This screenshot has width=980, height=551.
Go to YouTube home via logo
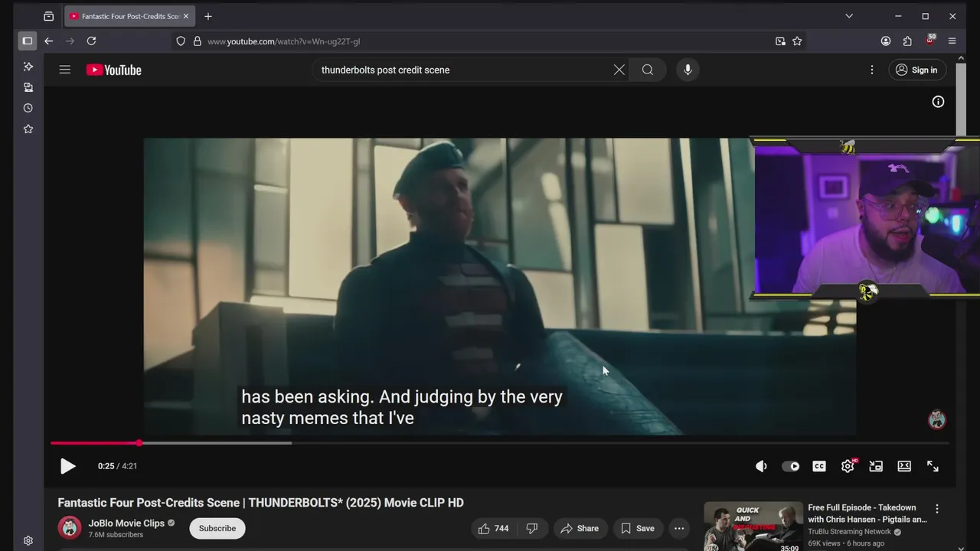(x=114, y=70)
